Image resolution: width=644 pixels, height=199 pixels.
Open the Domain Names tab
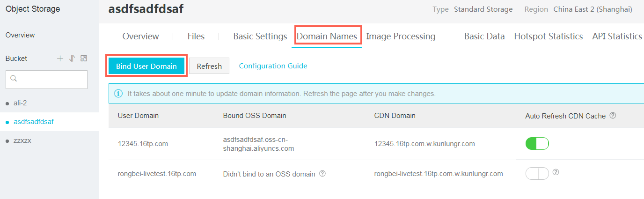(327, 36)
